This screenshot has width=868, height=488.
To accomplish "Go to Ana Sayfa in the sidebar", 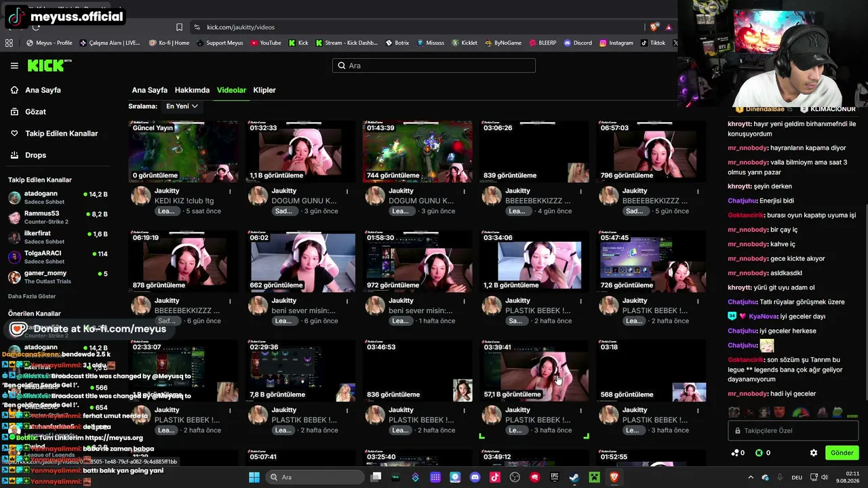I will coord(35,90).
